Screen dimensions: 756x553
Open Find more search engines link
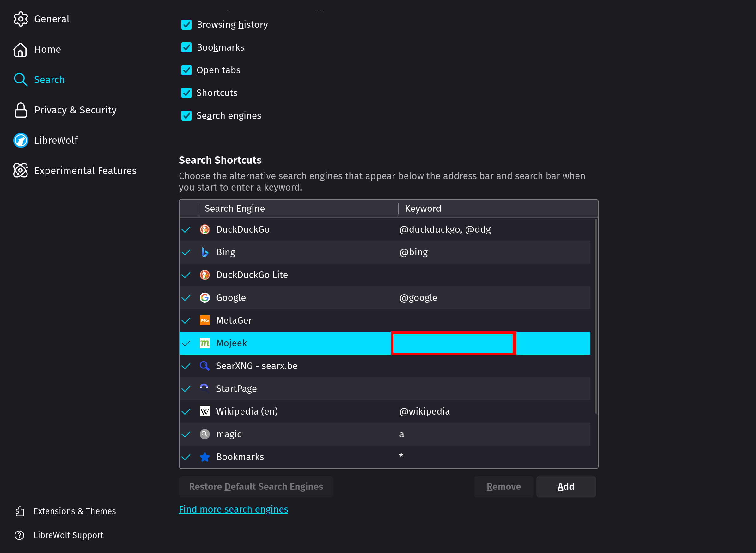point(234,509)
